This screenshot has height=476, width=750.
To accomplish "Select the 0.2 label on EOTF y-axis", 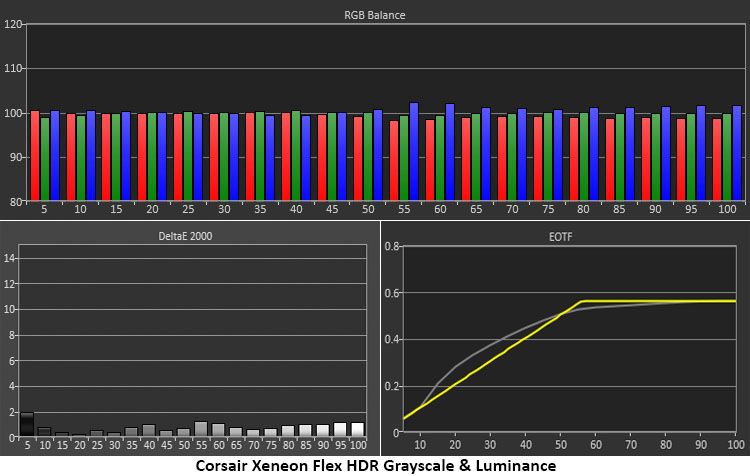I will click(392, 386).
